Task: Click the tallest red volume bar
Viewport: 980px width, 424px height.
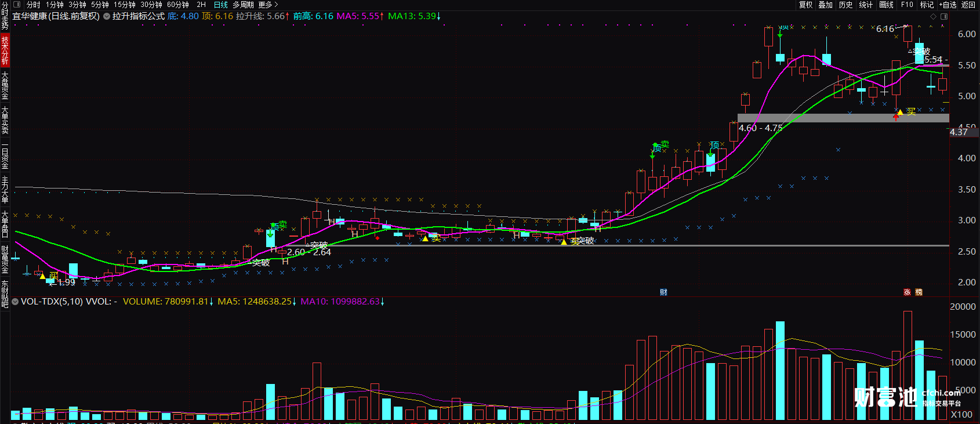Action: coord(908,365)
